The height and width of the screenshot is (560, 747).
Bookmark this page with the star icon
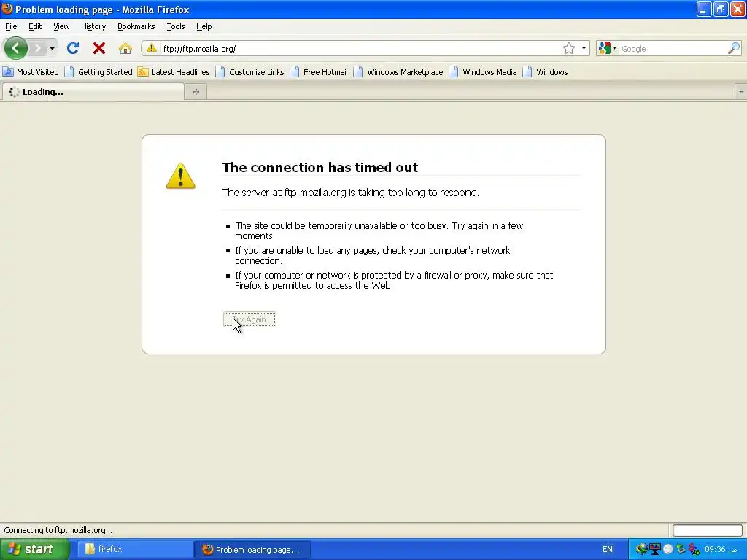[569, 48]
